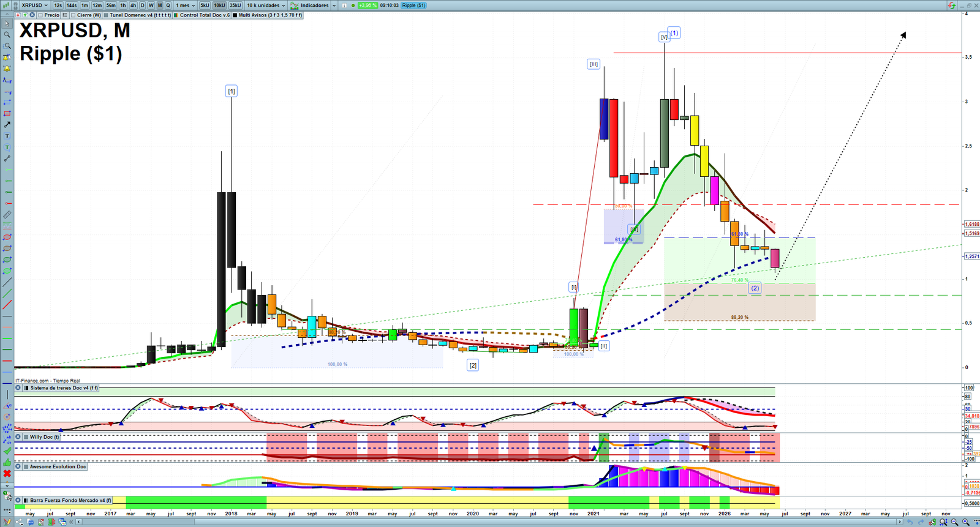Open the 10 k unidades dropdown
Screen dimensions: 980x527
click(266, 6)
